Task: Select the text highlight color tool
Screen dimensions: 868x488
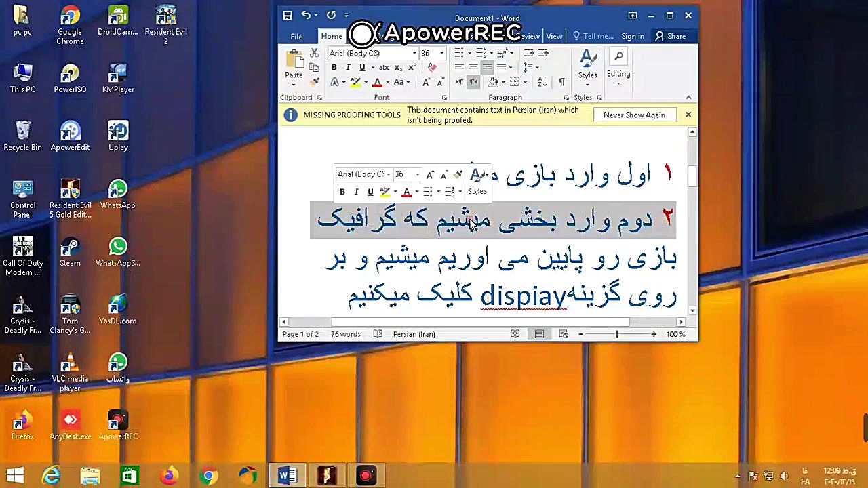Action: coord(355,81)
